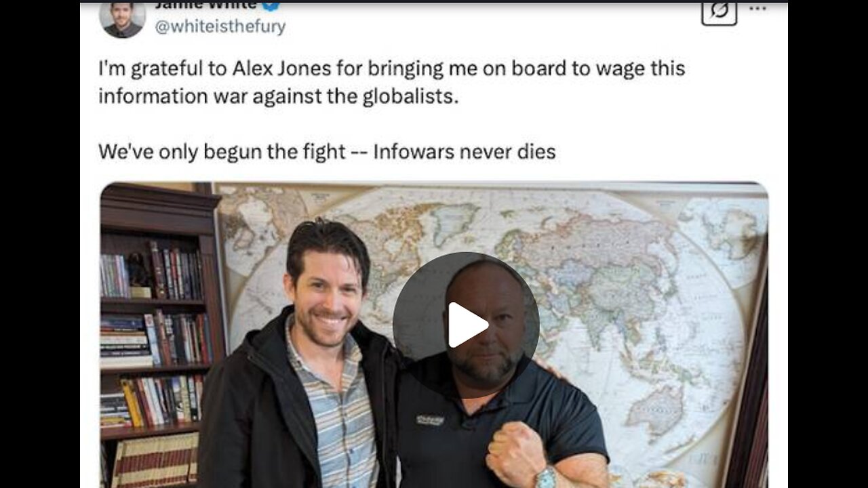Screen dimensions: 868x488
Task: Click the wristwatch in the photo
Action: [547, 476]
